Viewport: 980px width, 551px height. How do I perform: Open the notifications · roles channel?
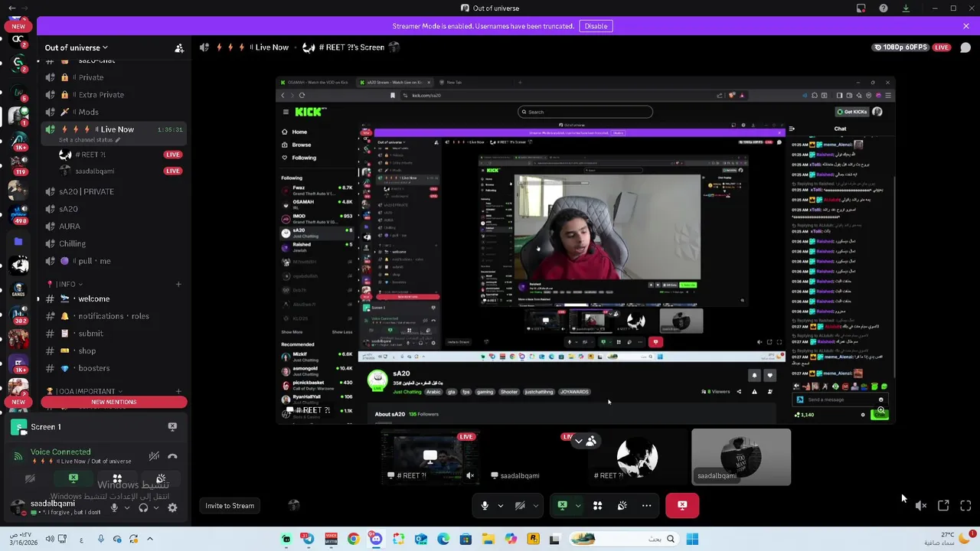tap(115, 316)
